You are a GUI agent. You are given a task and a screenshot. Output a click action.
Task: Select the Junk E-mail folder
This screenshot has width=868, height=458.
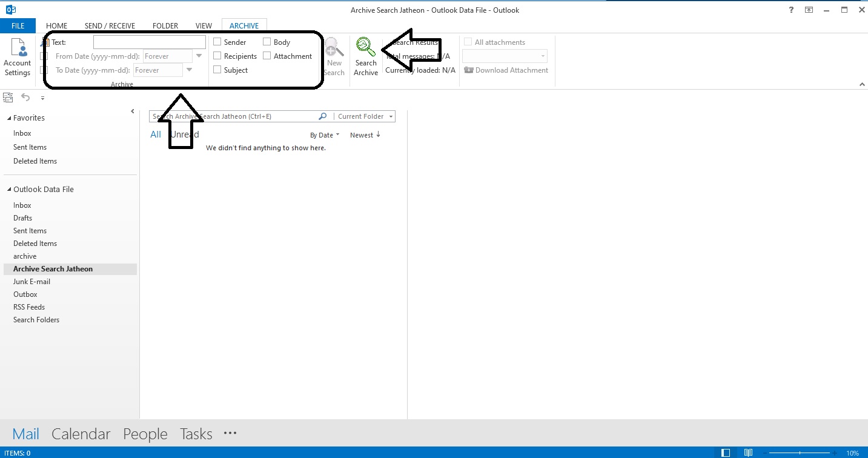pos(31,282)
